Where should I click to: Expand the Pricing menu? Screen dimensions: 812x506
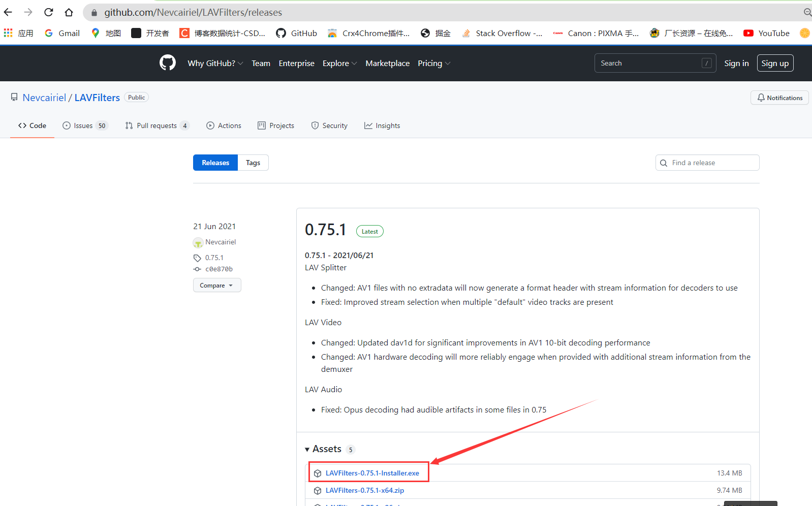[434, 63]
